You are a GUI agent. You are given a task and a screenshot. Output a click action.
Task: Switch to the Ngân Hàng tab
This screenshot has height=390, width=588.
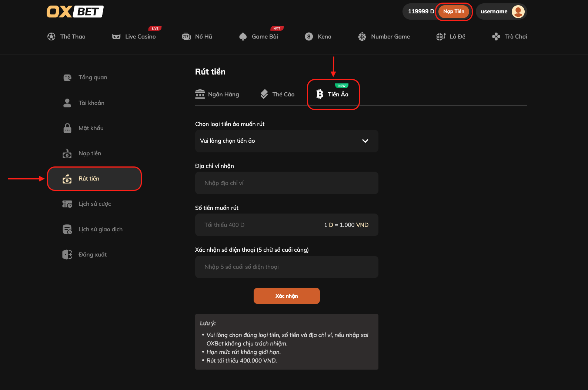217,94
